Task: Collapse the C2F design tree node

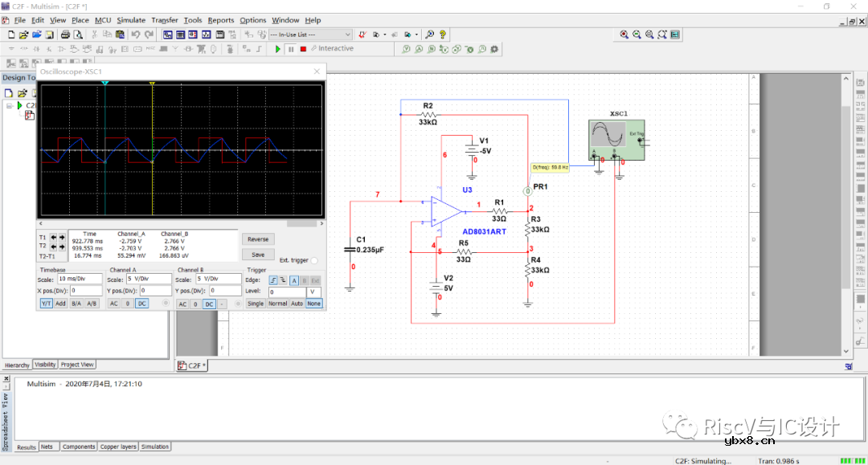Action: click(x=10, y=105)
